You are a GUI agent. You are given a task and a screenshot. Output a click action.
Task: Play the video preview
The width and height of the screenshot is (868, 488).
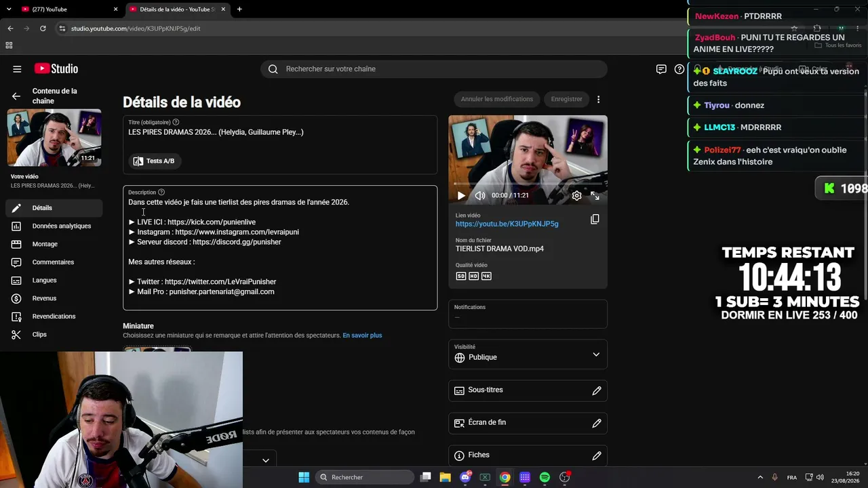click(x=461, y=196)
